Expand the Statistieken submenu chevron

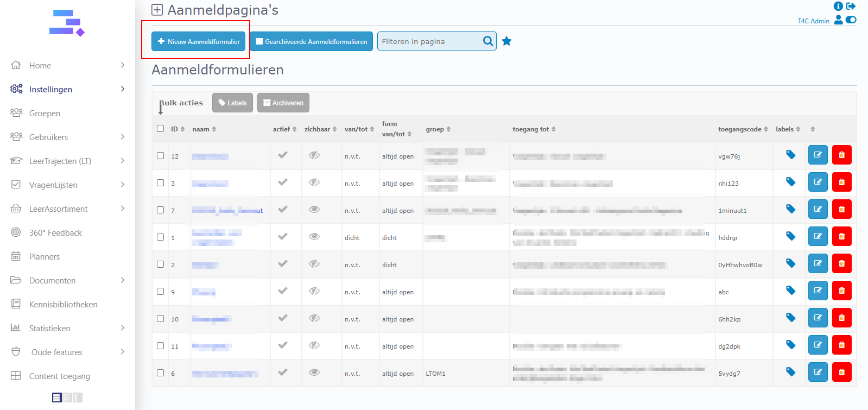(123, 328)
